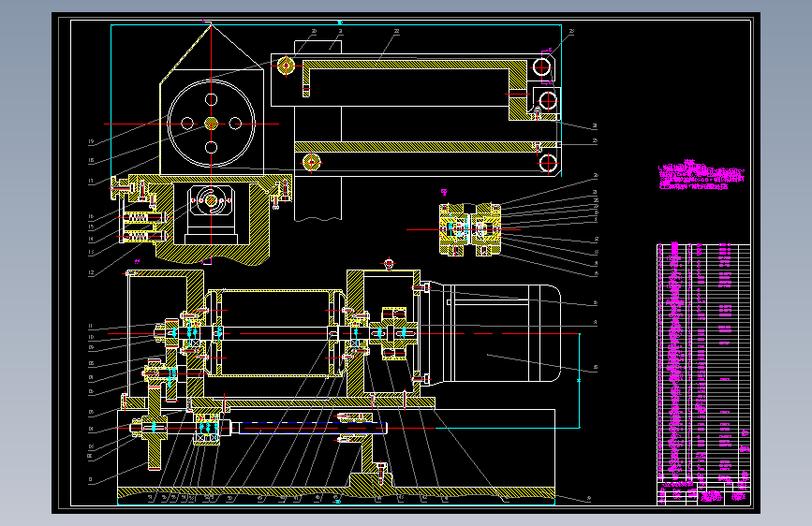Select the hatched base plate along the bottom
The image size is (812, 526).
coord(336,492)
